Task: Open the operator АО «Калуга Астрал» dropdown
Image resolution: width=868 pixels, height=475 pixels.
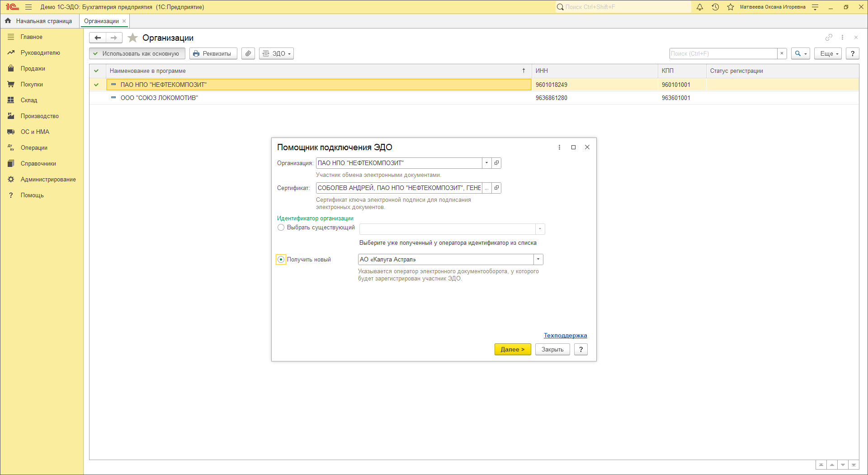Action: pos(538,260)
